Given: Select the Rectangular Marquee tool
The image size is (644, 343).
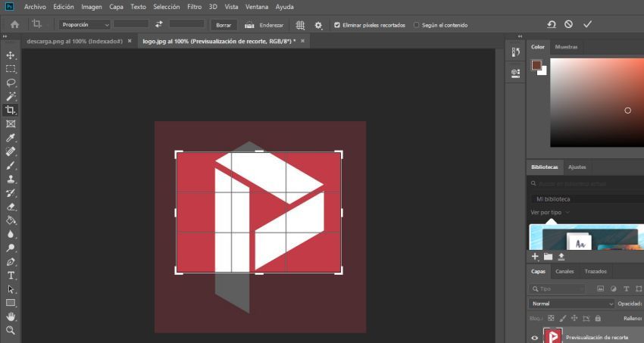Looking at the screenshot, I should click(11, 69).
